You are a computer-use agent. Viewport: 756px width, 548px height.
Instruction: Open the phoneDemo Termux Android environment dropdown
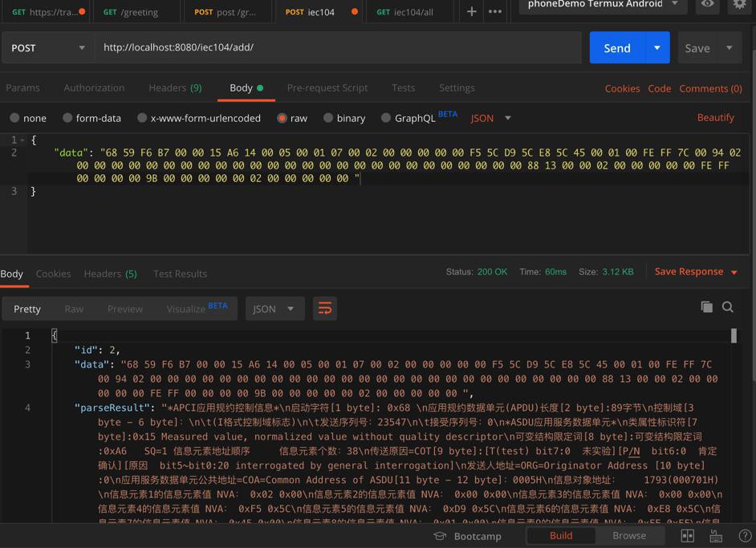pyautogui.click(x=604, y=4)
